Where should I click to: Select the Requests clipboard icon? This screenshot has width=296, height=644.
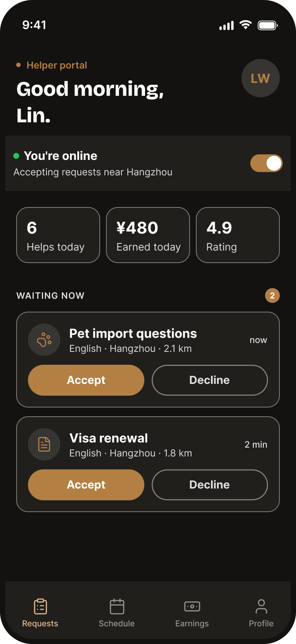(x=40, y=606)
